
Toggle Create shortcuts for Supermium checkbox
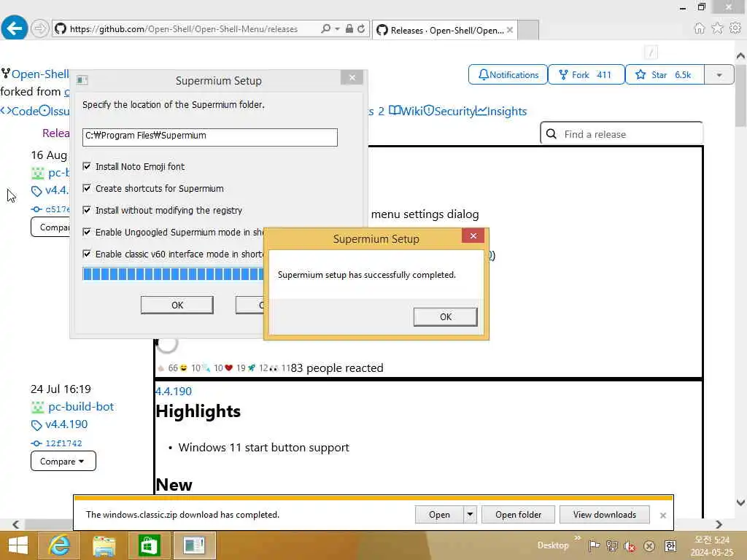(87, 188)
